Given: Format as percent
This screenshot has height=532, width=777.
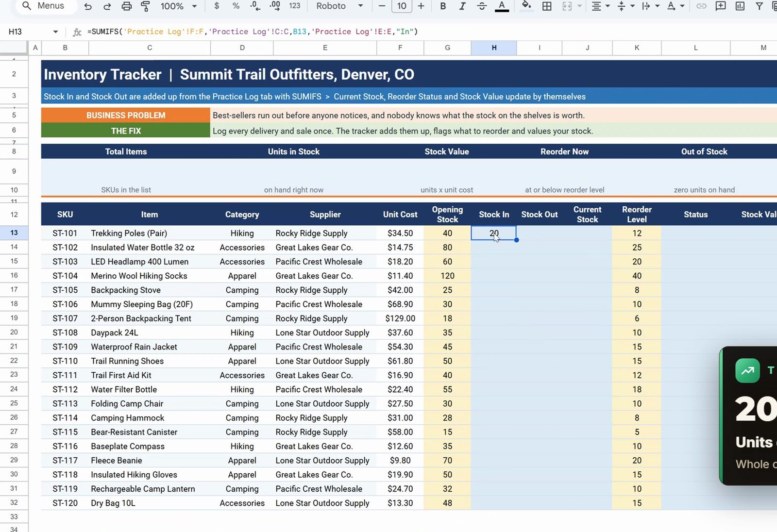Looking at the screenshot, I should pos(236,6).
